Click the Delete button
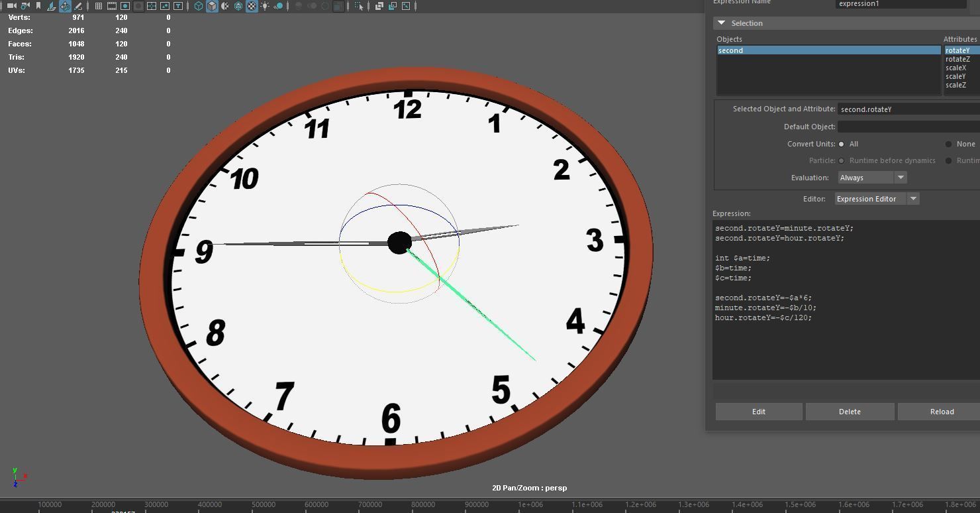This screenshot has width=980, height=513. pos(850,412)
